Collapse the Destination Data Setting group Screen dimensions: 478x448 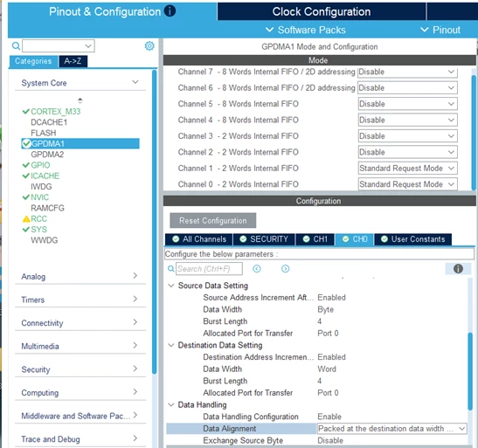click(x=171, y=345)
